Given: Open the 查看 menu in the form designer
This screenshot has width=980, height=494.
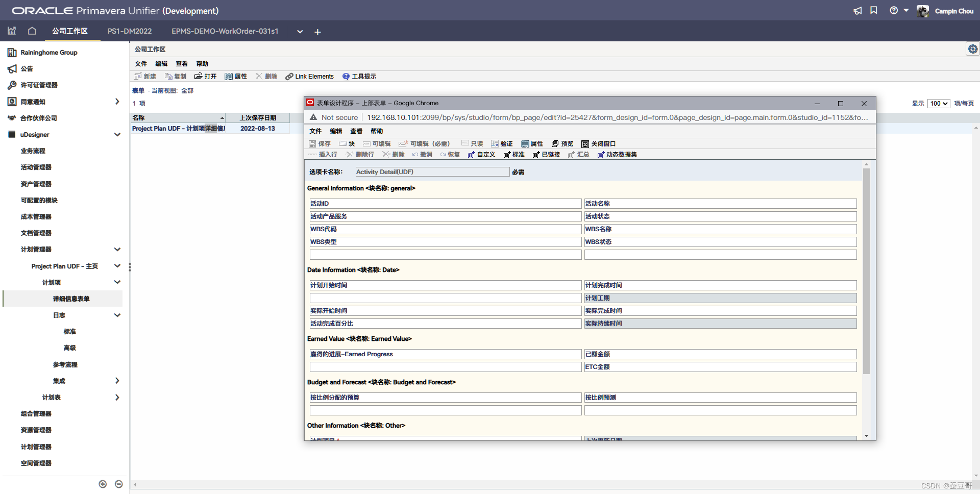Looking at the screenshot, I should tap(356, 131).
